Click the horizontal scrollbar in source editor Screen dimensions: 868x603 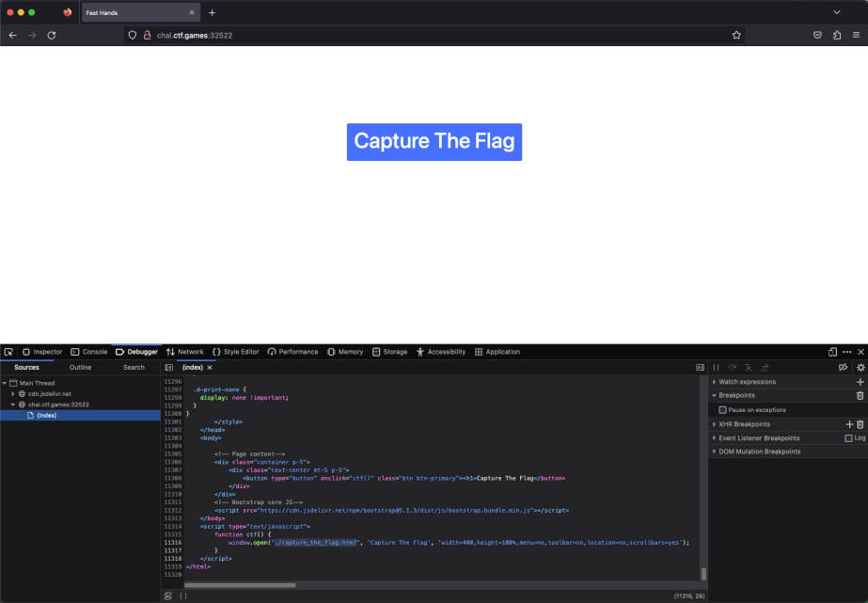[240, 585]
